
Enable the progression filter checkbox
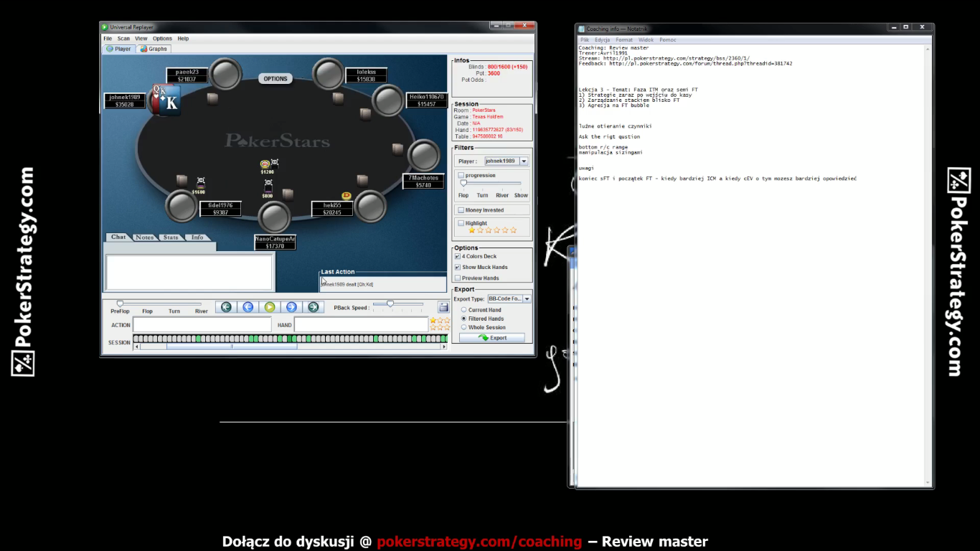coord(461,175)
